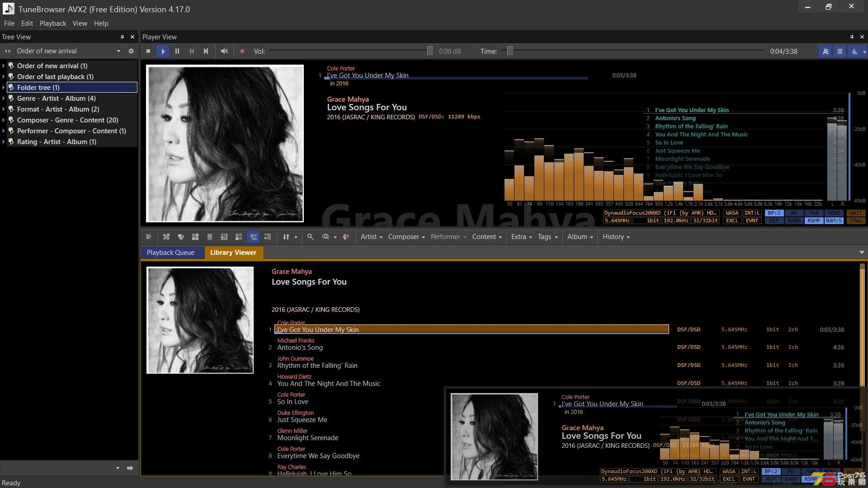The width and height of the screenshot is (868, 488).
Task: Expand the Folder tree node
Action: [x=4, y=88]
